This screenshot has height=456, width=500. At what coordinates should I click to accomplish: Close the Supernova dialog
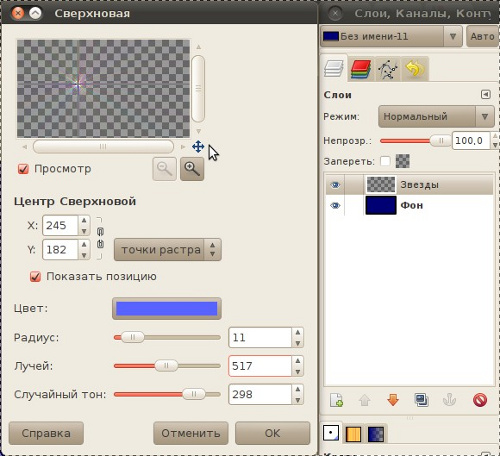point(18,13)
